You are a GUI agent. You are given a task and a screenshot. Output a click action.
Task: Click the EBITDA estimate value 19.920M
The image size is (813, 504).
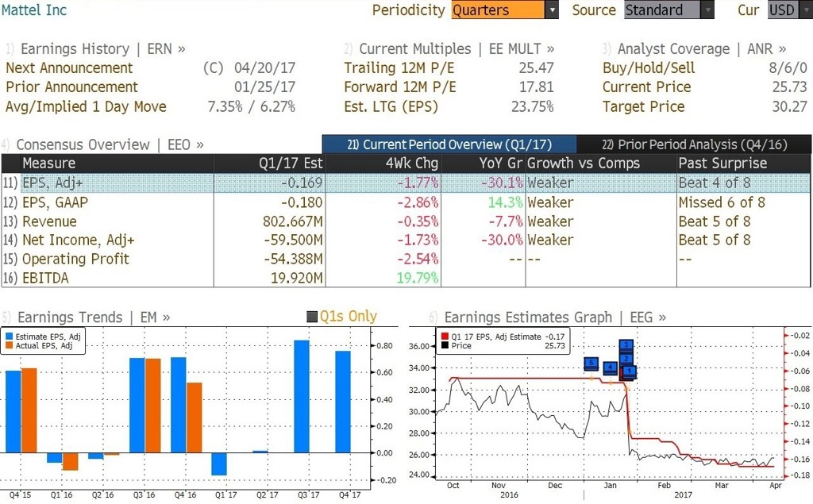(297, 278)
